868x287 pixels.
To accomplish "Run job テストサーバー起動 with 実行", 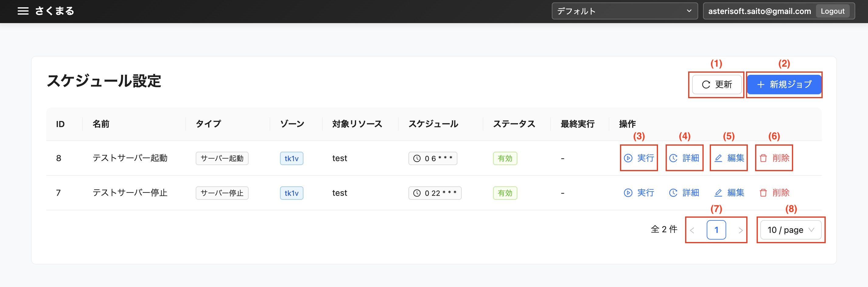I will click(639, 158).
